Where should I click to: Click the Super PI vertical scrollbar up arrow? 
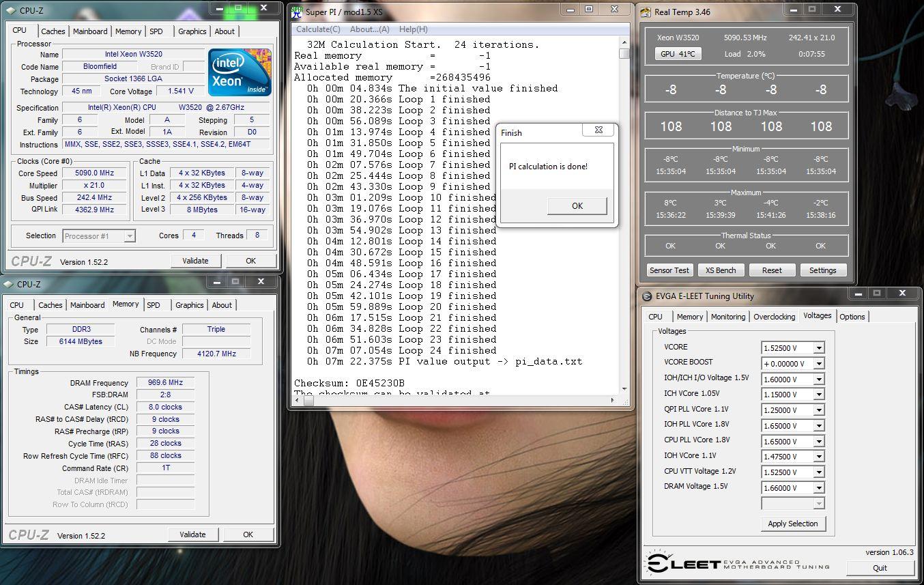click(624, 43)
